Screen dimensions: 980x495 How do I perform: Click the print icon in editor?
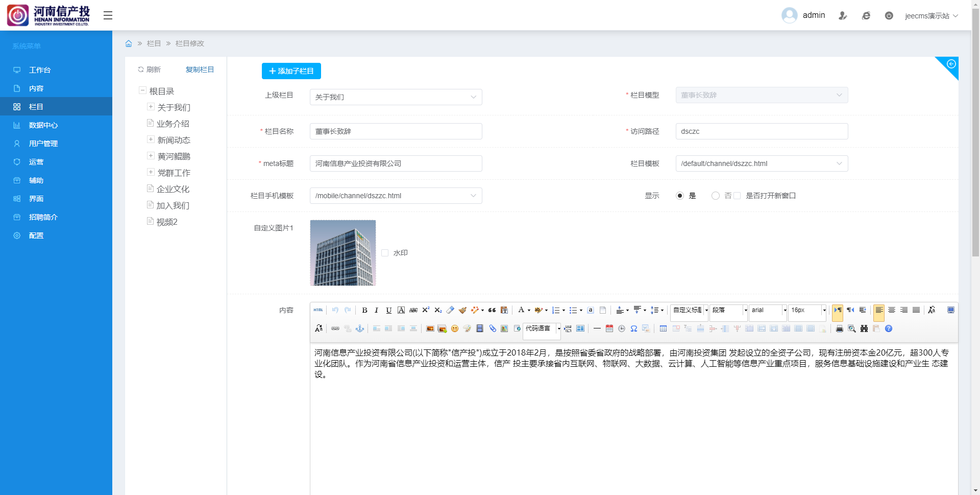(839, 328)
